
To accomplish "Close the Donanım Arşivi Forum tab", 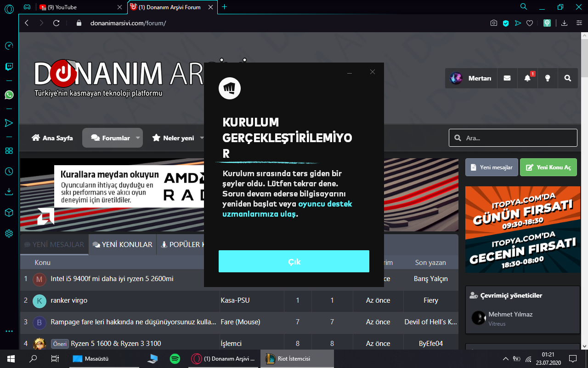I will (210, 7).
